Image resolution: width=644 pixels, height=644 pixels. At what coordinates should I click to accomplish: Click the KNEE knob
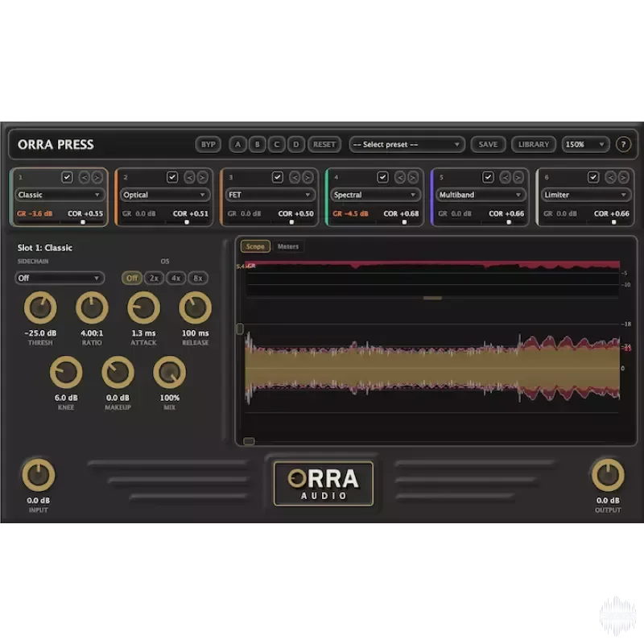point(66,373)
